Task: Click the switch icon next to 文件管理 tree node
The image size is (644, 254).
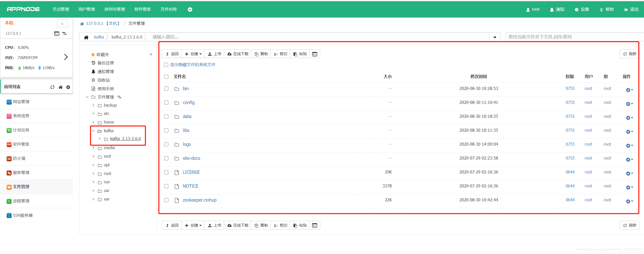Action: (119, 97)
